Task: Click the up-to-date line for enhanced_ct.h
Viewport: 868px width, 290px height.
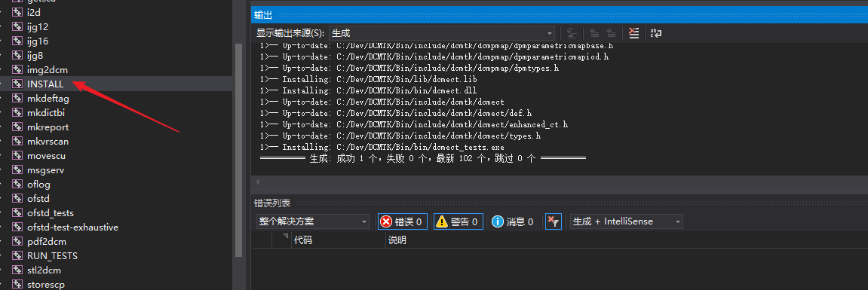Action: click(413, 124)
